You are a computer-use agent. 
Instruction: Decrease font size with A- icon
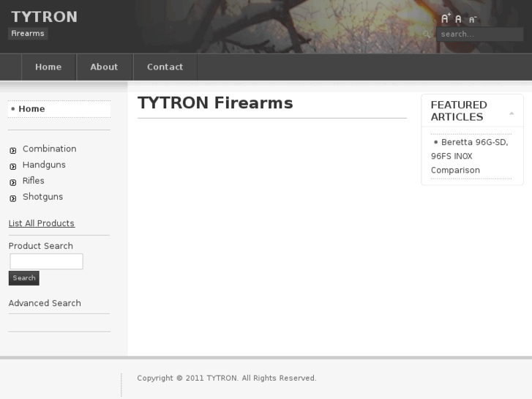pyautogui.click(x=472, y=20)
